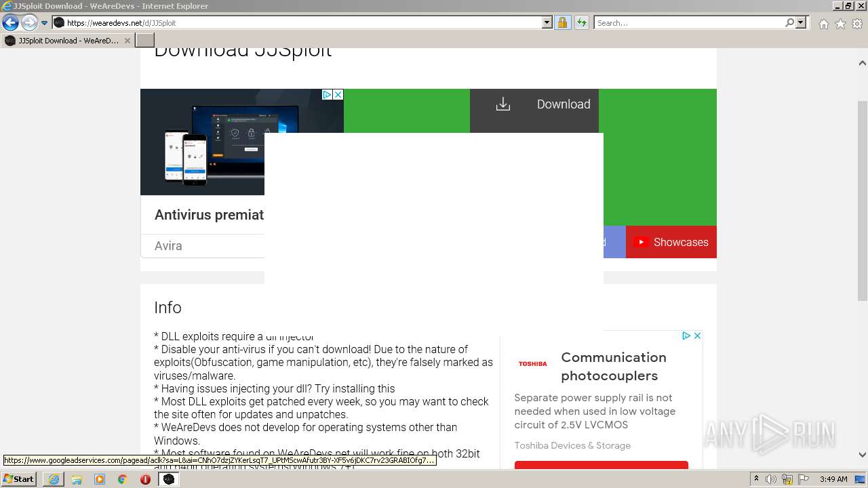
Task: Show hidden tray icons arrow
Action: (x=756, y=479)
